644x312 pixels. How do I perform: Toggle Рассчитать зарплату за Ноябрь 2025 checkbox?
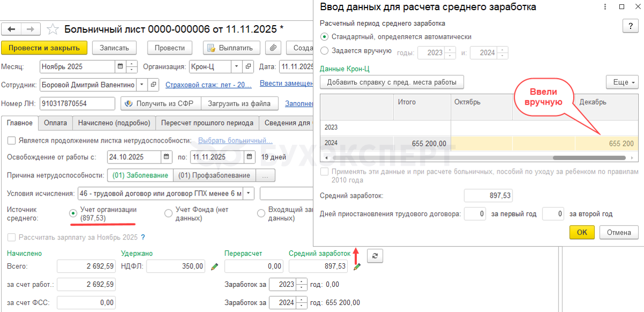tap(11, 237)
